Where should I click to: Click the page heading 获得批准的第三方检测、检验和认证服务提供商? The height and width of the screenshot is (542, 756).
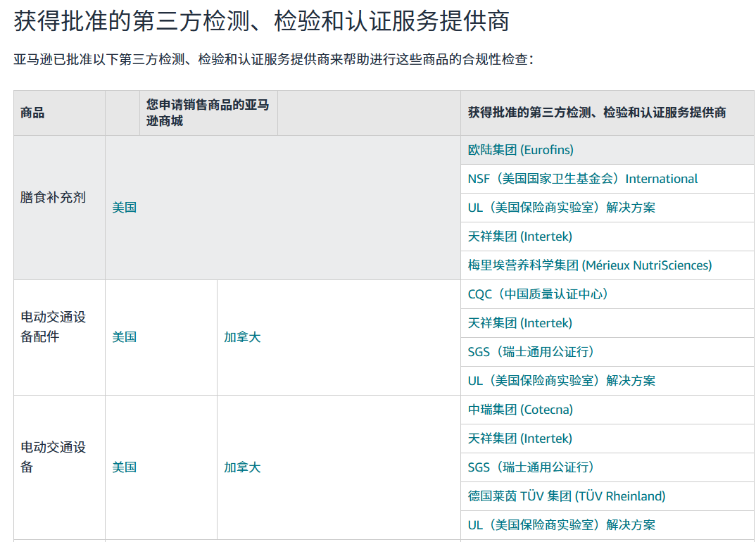click(261, 21)
